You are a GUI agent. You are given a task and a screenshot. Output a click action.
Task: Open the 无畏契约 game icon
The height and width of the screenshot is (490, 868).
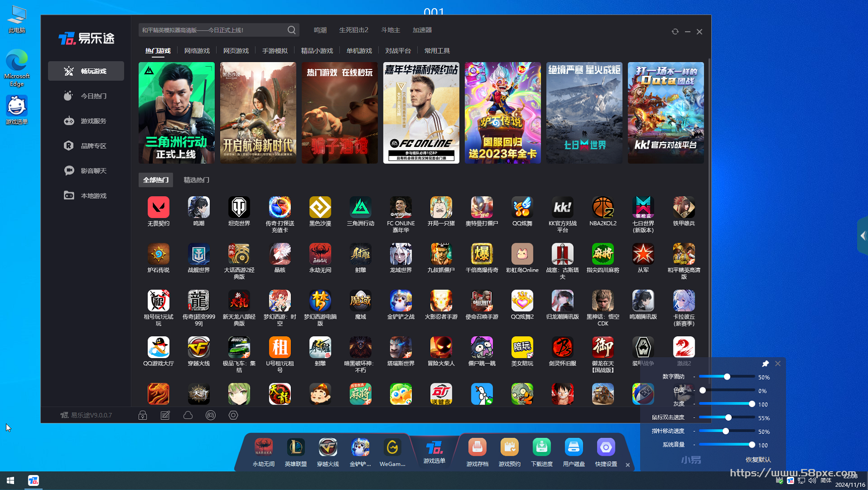click(158, 208)
